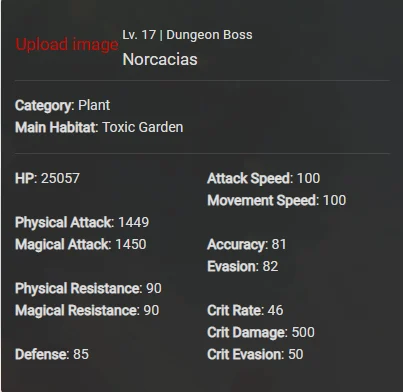Click the Defense stat line
This screenshot has height=392, width=403.
point(52,354)
